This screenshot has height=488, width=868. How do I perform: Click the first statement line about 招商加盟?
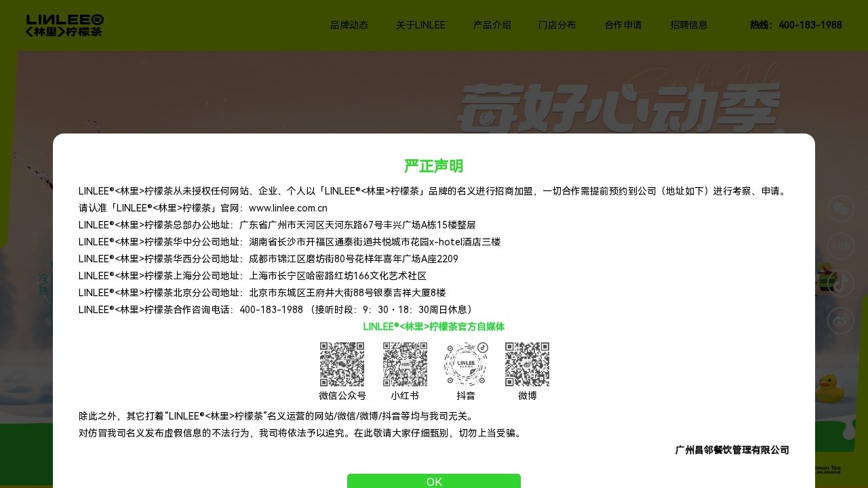pos(434,191)
